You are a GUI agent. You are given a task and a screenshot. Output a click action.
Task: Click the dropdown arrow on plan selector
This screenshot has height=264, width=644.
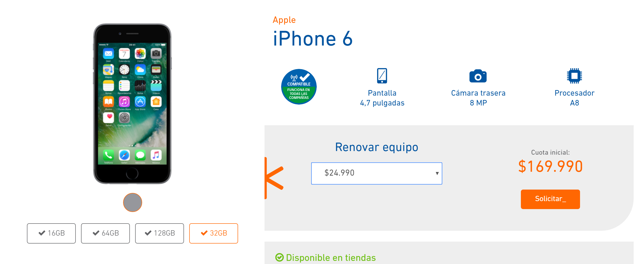pyautogui.click(x=437, y=173)
